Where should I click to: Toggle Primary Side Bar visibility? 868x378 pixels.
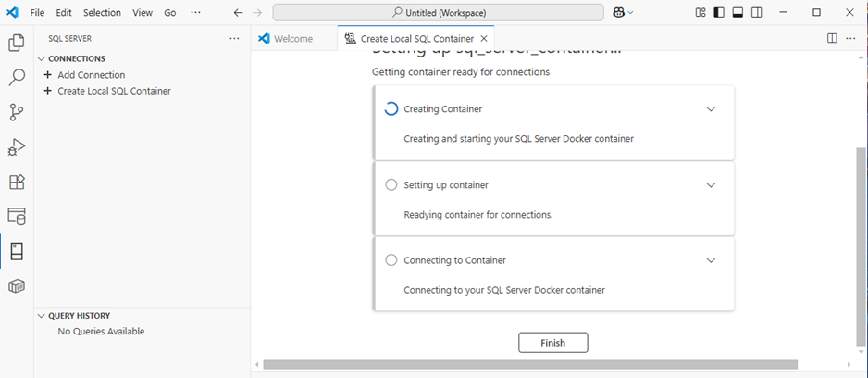point(718,13)
